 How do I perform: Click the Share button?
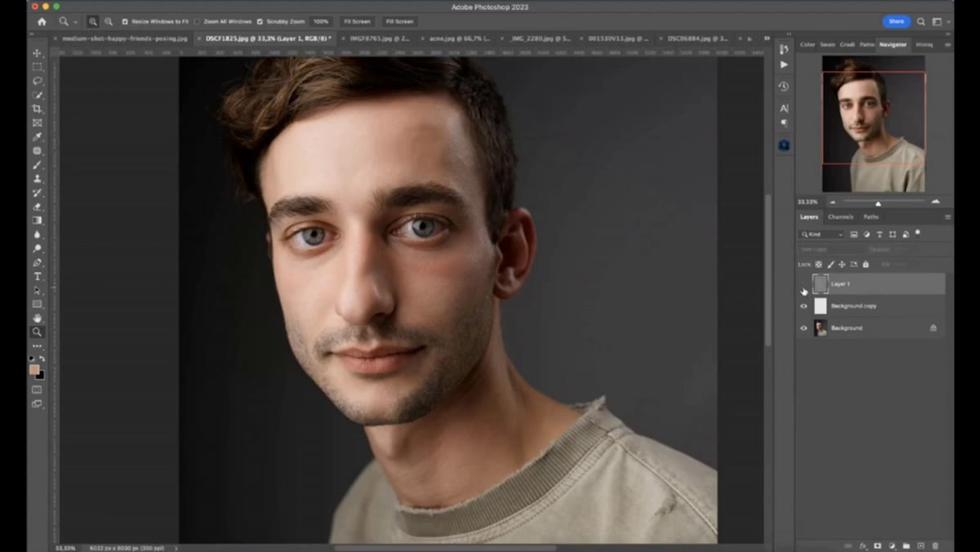click(x=896, y=21)
